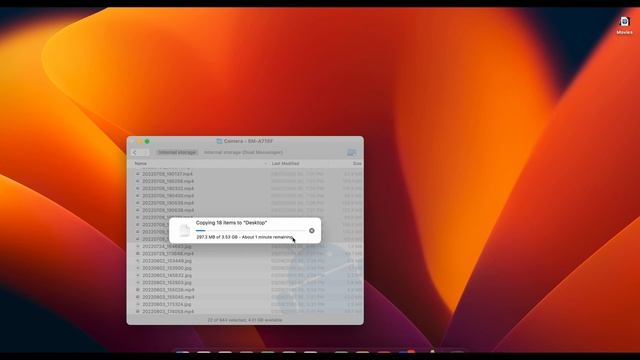Sort files by Size column
This screenshot has height=360, width=640.
pos(357,163)
